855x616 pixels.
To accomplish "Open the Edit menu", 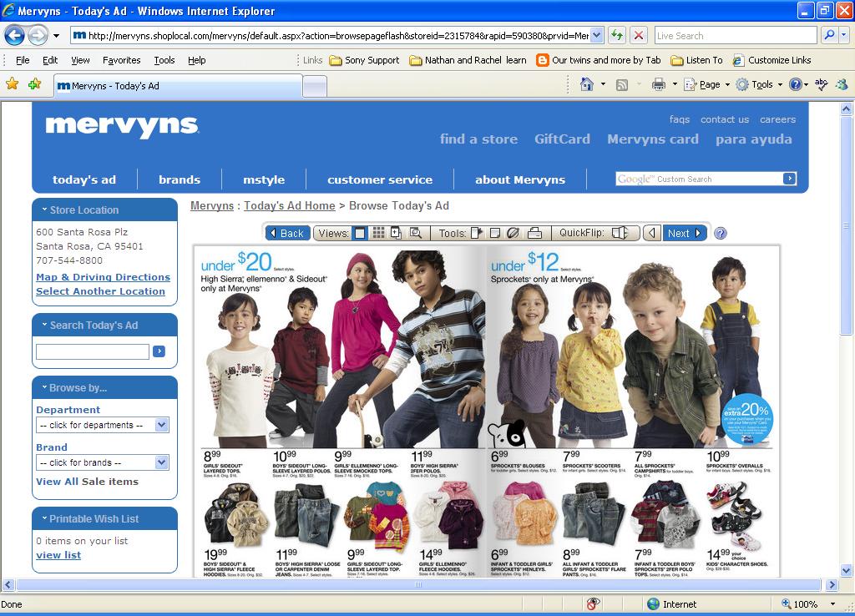I will click(x=50, y=60).
